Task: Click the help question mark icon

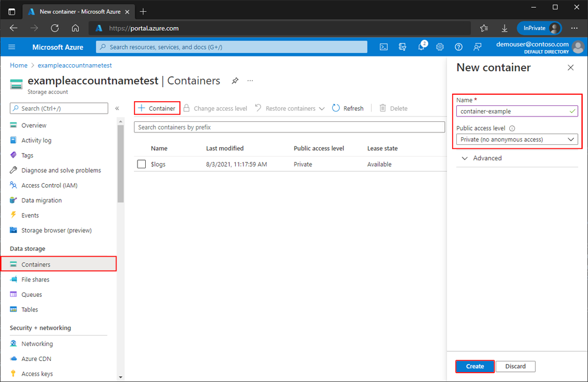Action: coord(459,47)
